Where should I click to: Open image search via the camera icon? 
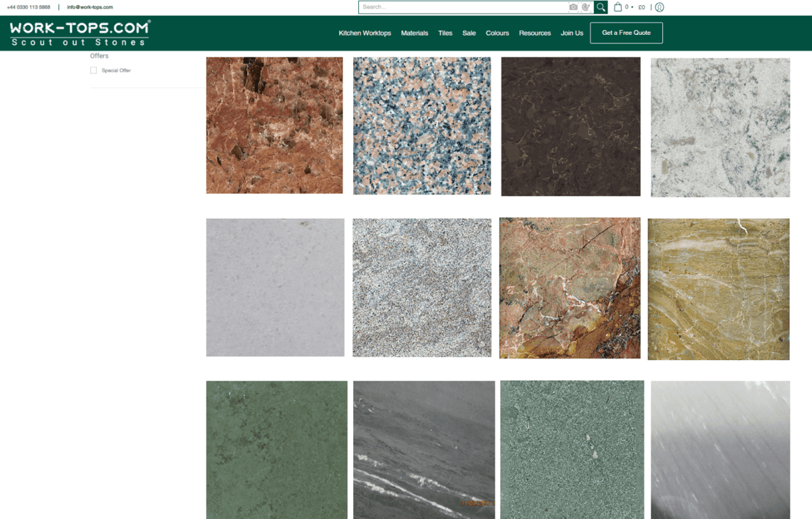coord(574,7)
